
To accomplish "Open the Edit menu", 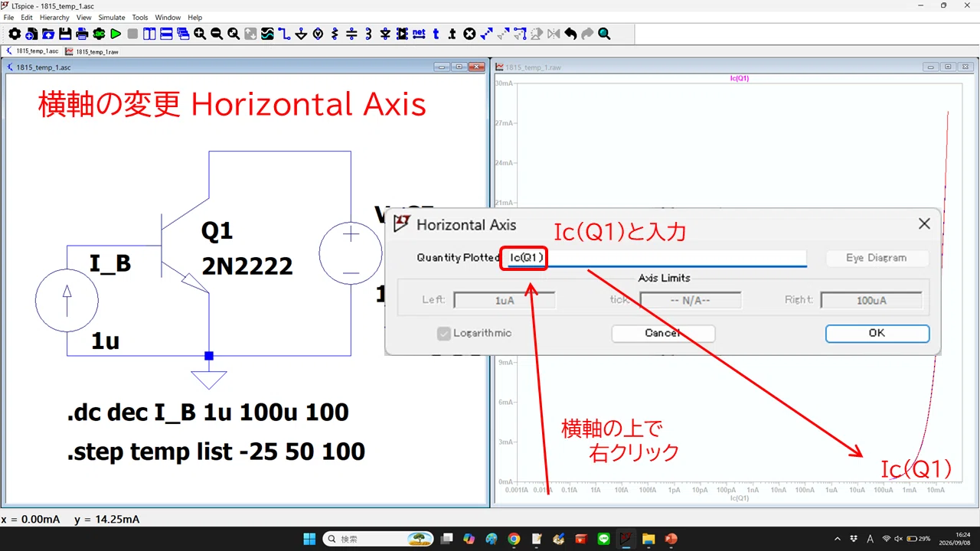I will 27,17.
